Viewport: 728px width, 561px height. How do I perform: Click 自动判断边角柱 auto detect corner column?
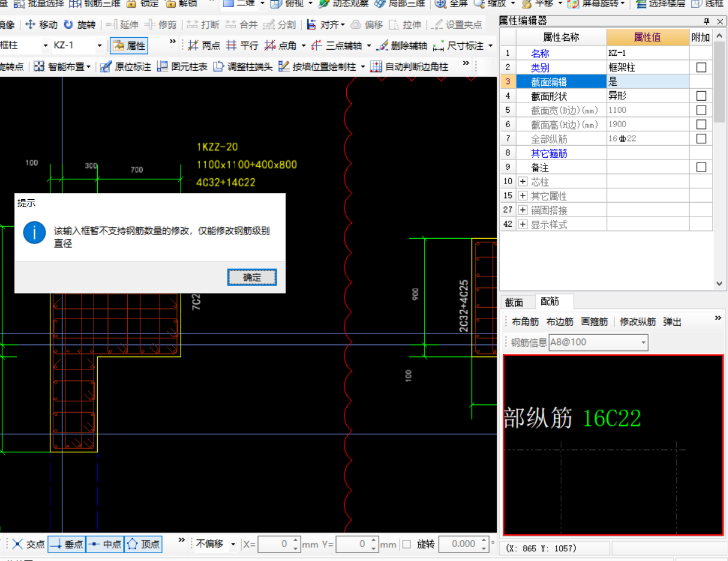click(x=409, y=67)
